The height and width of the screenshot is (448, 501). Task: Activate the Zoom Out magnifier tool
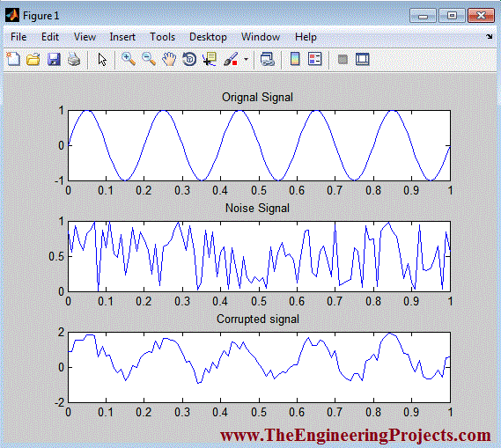(x=149, y=59)
